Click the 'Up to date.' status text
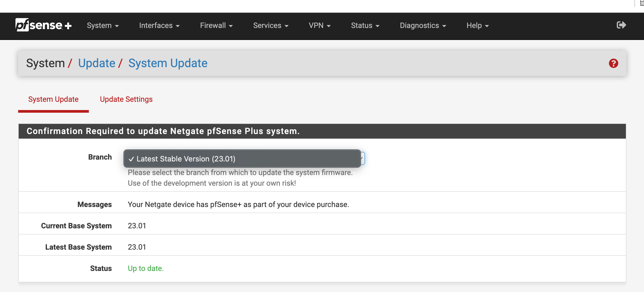Screen dimensions: 644x292 pos(146,269)
